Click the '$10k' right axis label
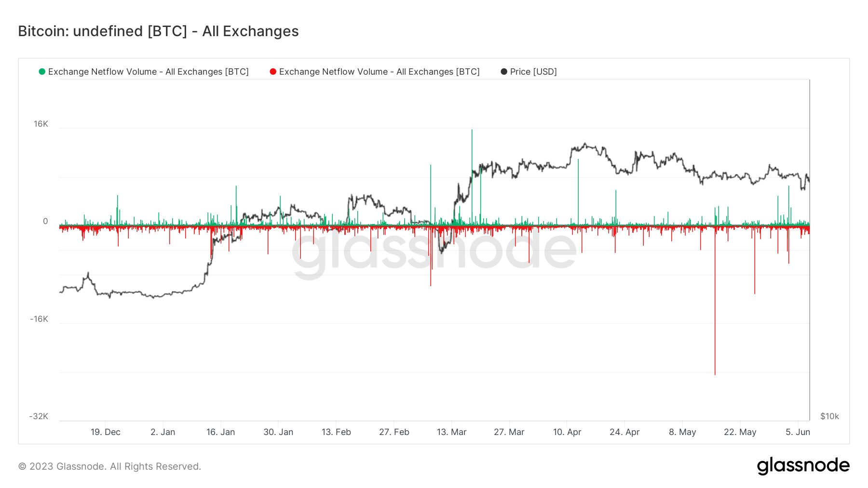 point(829,416)
